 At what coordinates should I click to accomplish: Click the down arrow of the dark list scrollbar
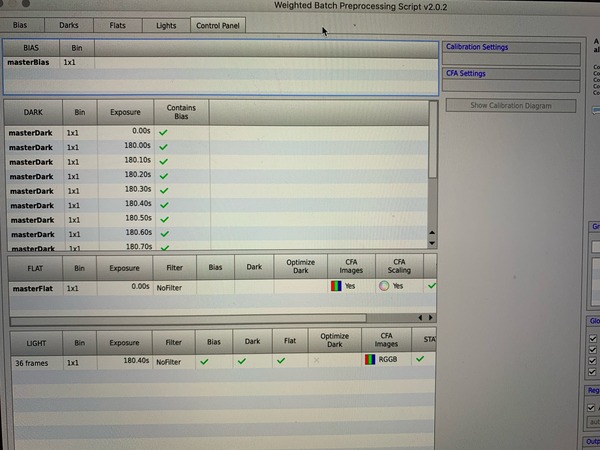click(x=432, y=243)
